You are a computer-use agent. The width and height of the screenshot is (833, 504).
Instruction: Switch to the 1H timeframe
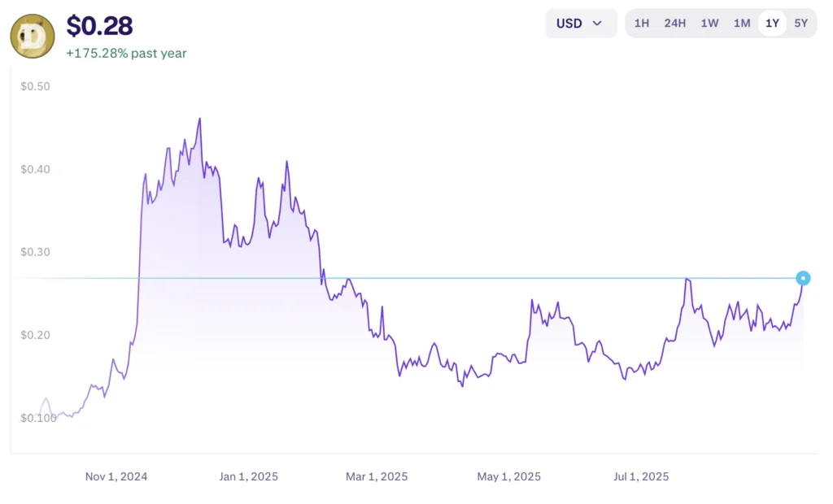point(642,24)
